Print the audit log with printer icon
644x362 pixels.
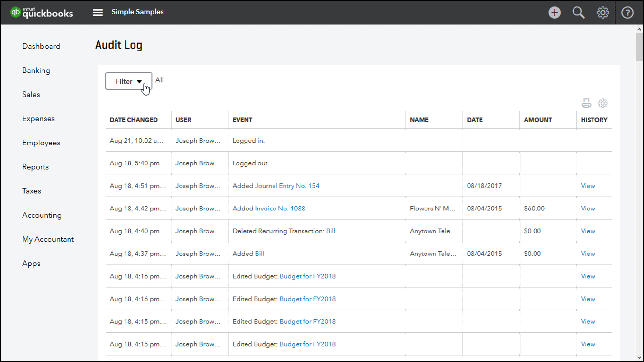coord(586,103)
